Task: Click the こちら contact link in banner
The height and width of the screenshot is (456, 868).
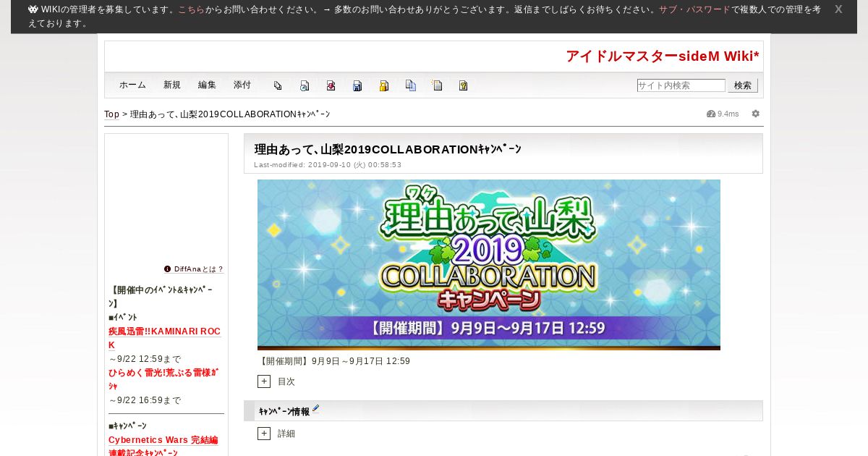Action: coord(191,10)
